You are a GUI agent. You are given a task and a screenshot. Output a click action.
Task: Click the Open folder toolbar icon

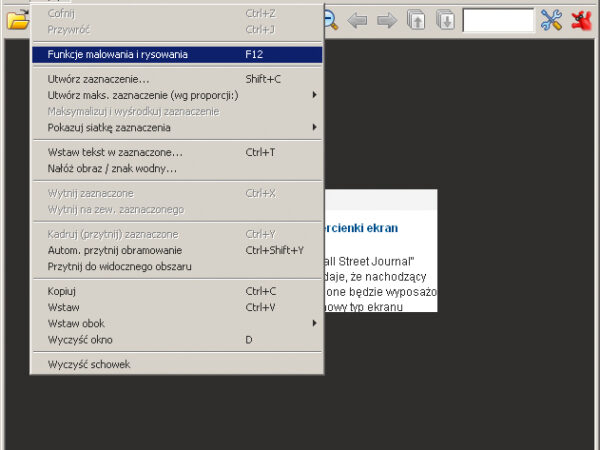15,20
